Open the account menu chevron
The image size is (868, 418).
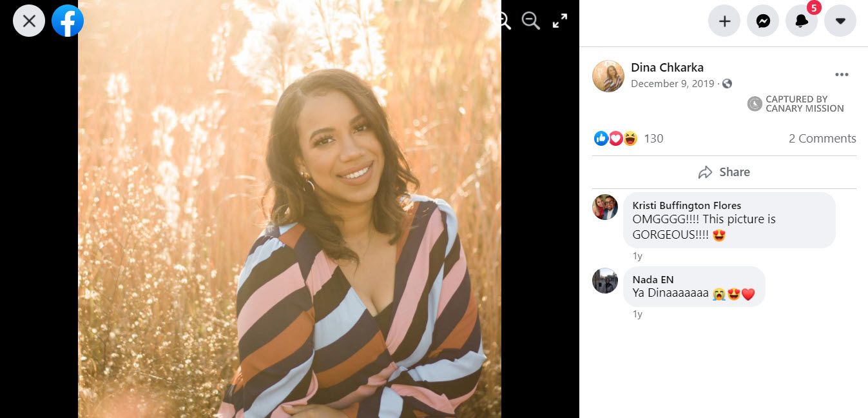(840, 21)
